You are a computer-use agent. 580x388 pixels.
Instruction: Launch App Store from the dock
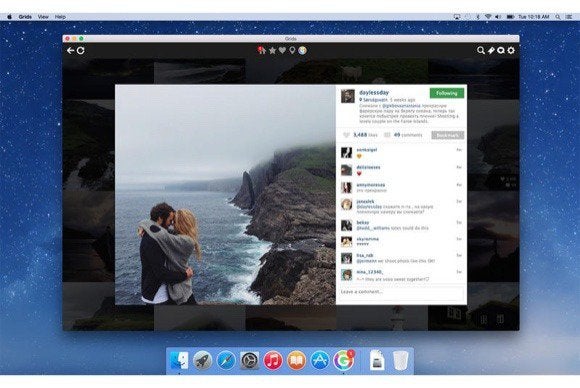pos(320,360)
